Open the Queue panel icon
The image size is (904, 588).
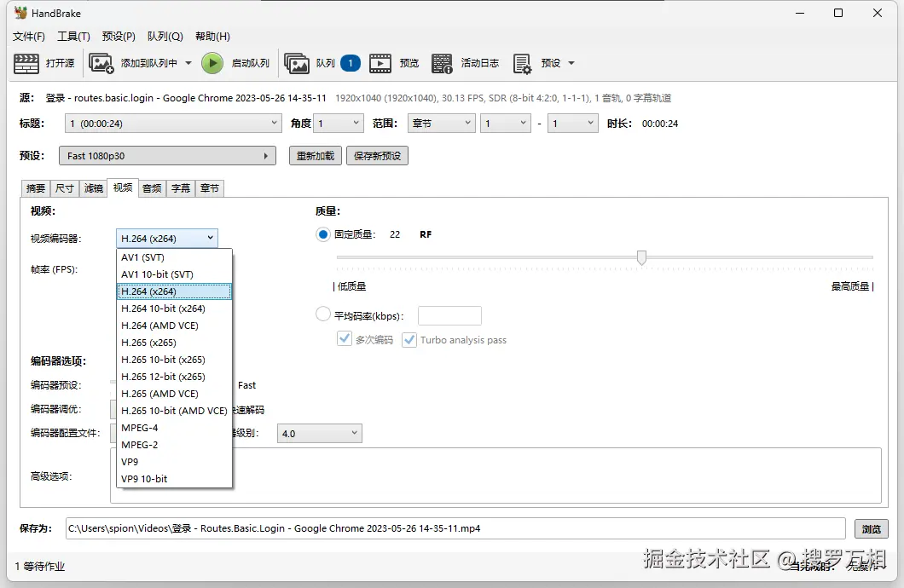coord(296,63)
